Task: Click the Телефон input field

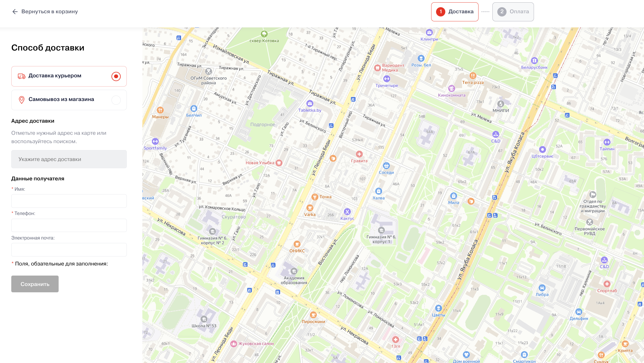Action: (x=69, y=225)
